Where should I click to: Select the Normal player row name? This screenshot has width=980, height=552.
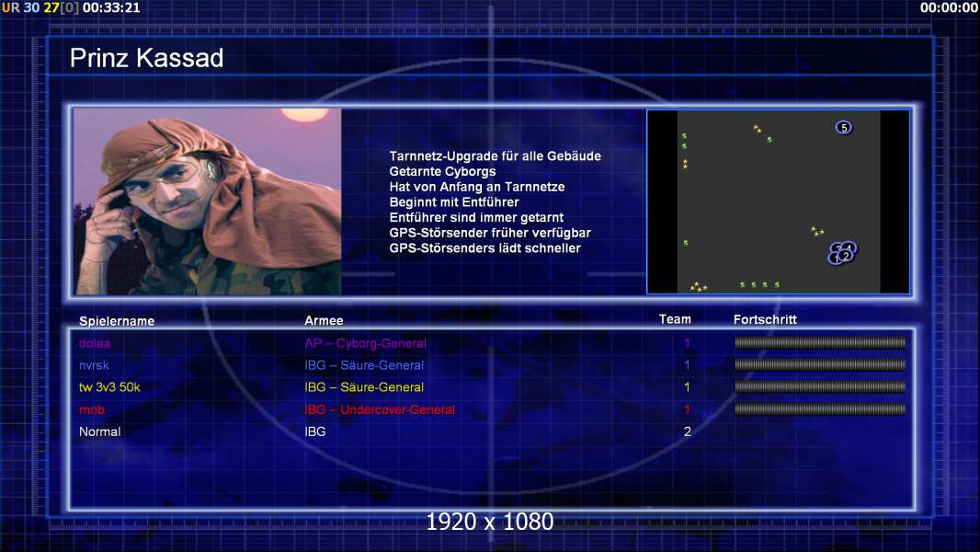[99, 431]
